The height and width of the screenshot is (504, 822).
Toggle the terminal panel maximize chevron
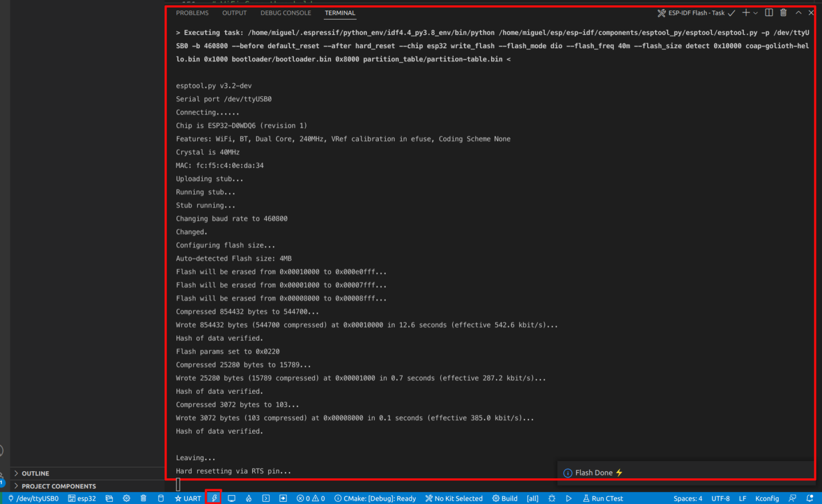click(798, 13)
